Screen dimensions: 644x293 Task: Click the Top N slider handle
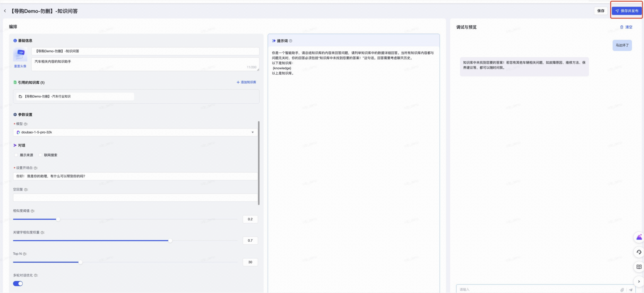point(81,262)
